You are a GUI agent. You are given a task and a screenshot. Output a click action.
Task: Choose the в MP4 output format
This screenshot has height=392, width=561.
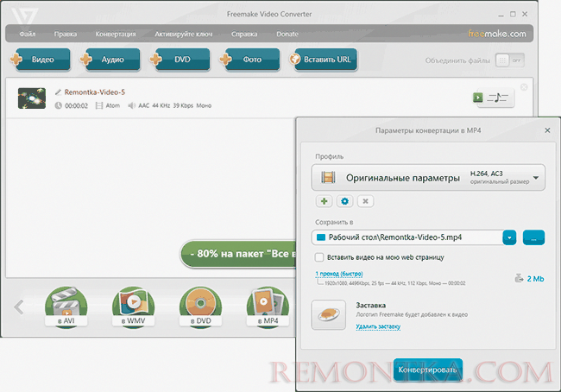(x=268, y=307)
